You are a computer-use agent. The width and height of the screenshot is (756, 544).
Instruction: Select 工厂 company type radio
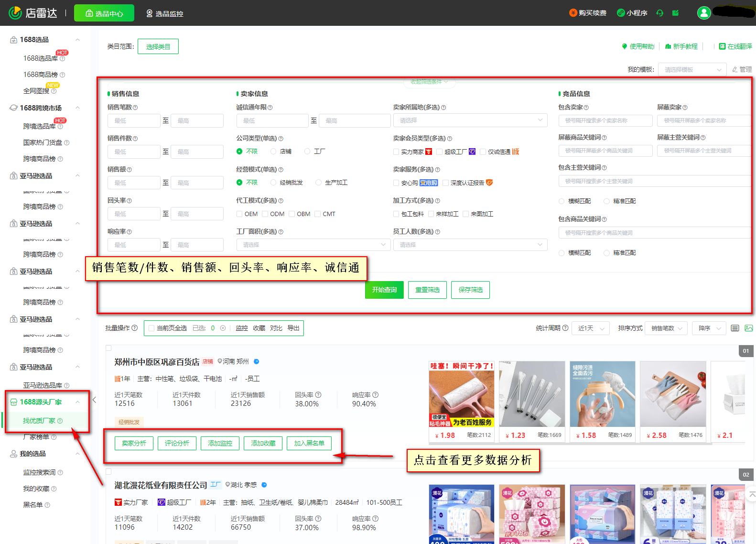coord(307,152)
